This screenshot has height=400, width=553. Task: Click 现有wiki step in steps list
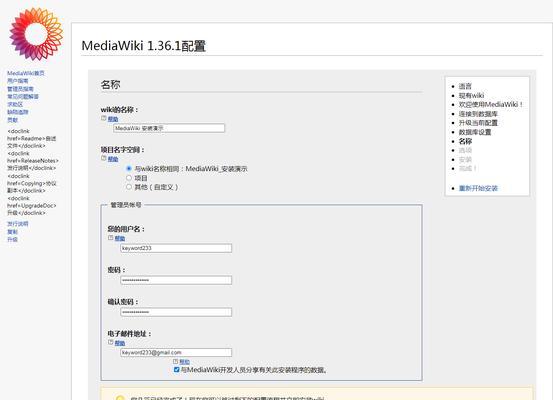click(x=471, y=96)
